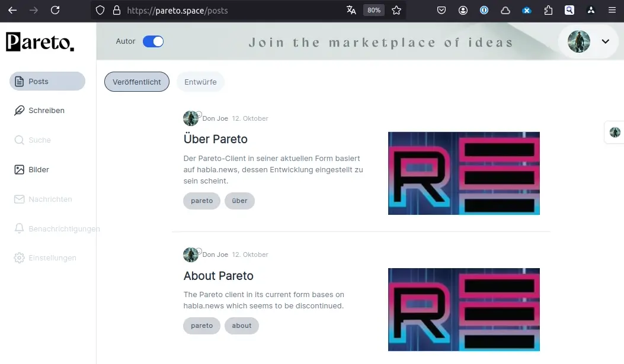This screenshot has width=624, height=364.
Task: Click the Über Pareto summary text
Action: (x=273, y=170)
